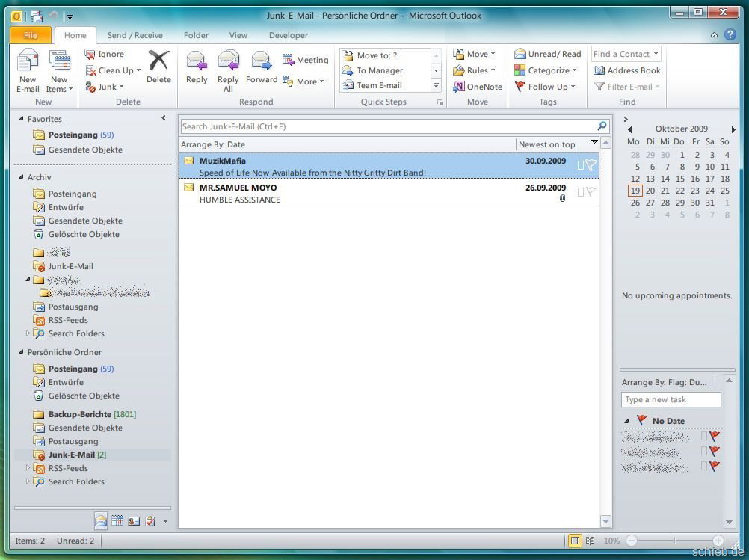Toggle category box on MuzikMafia email
Image resolution: width=749 pixels, height=560 pixels.
[x=581, y=165]
